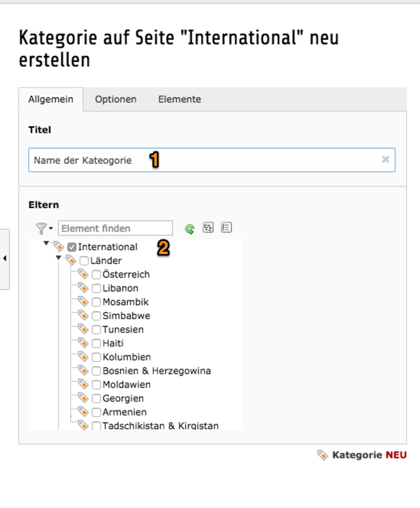Open the filter dropdown arrow
Screen dimensions: 420x508
pyautogui.click(x=51, y=229)
